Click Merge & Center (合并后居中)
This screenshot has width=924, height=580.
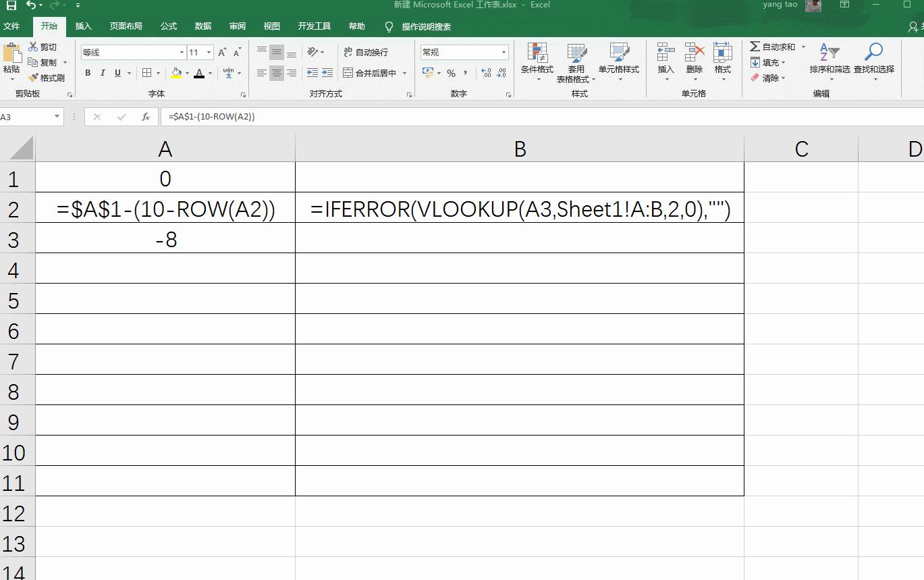(x=371, y=73)
